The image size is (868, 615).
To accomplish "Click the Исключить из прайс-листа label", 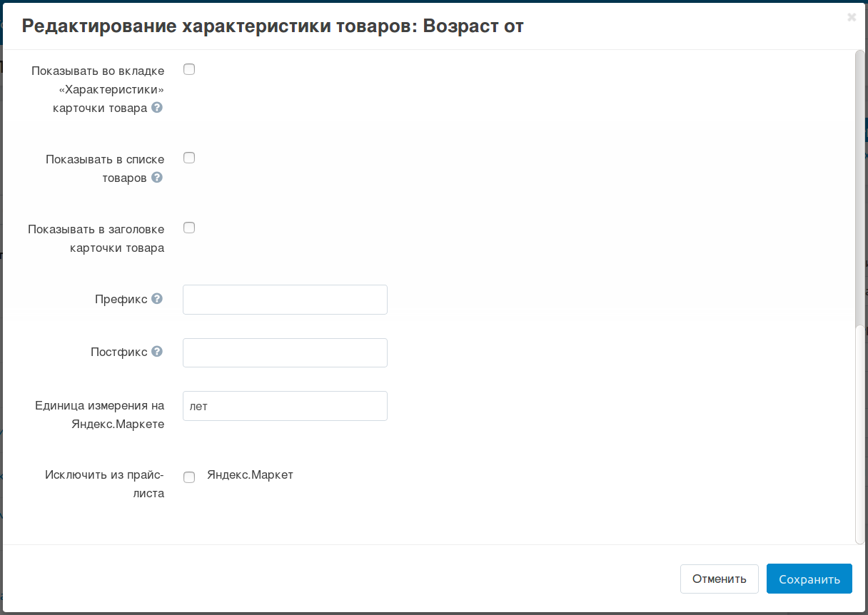I will (104, 484).
